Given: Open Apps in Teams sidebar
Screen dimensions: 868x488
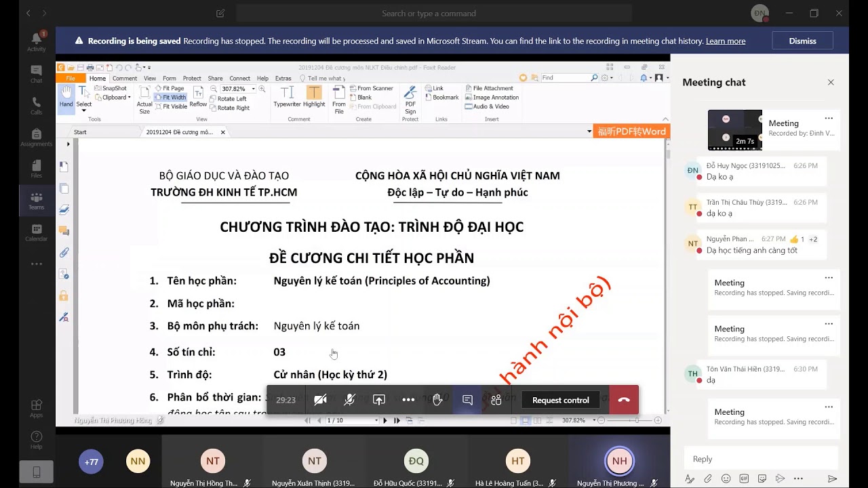Looking at the screenshot, I should (37, 409).
